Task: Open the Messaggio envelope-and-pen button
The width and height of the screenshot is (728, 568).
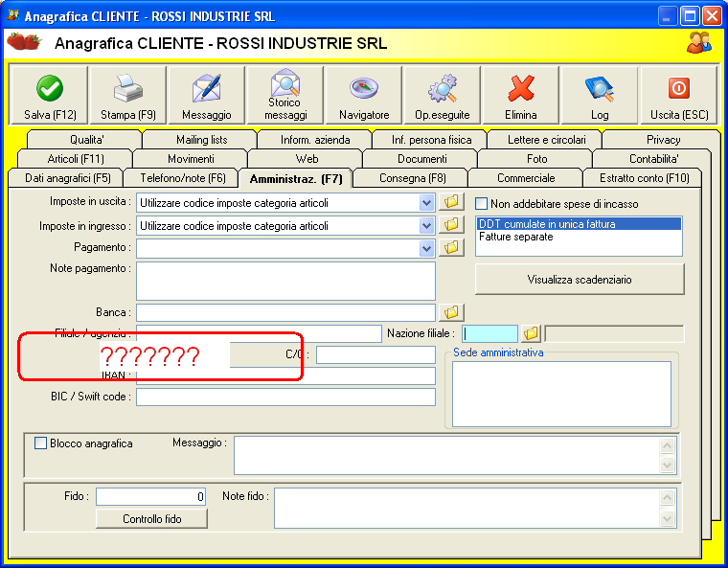Action: [x=207, y=96]
